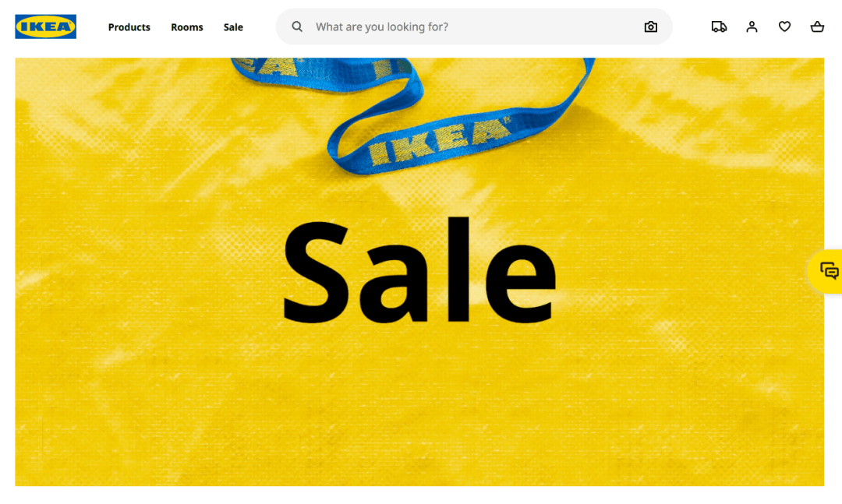Click the letter S in the Sale headline

[x=317, y=273]
